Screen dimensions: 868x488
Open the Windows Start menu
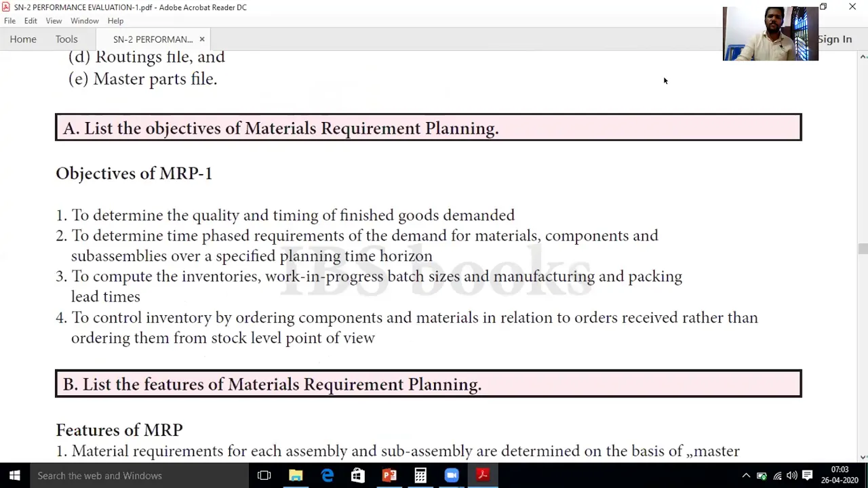14,475
